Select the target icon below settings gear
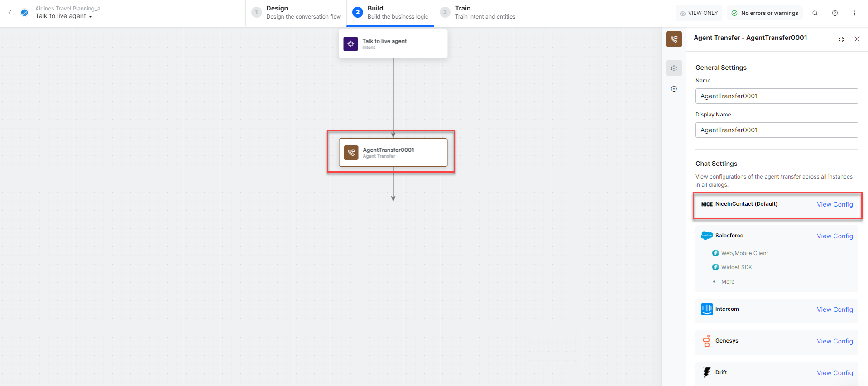Image resolution: width=868 pixels, height=386 pixels. point(674,89)
